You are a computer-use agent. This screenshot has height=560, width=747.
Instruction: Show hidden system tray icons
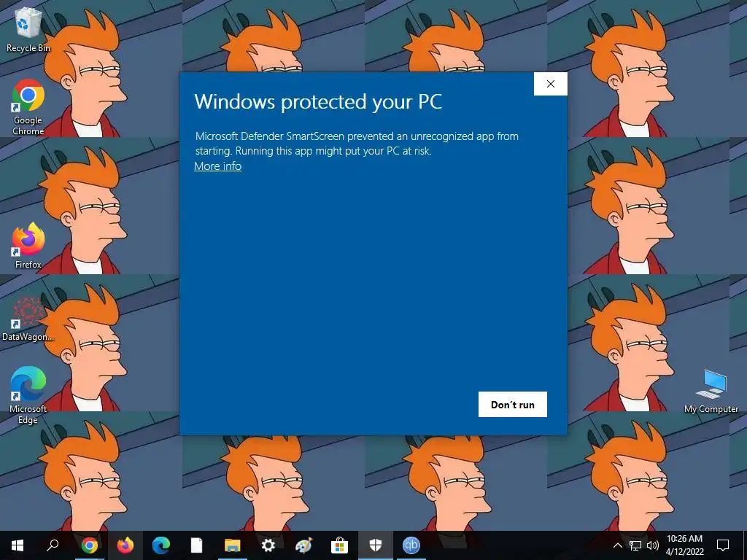click(x=617, y=545)
